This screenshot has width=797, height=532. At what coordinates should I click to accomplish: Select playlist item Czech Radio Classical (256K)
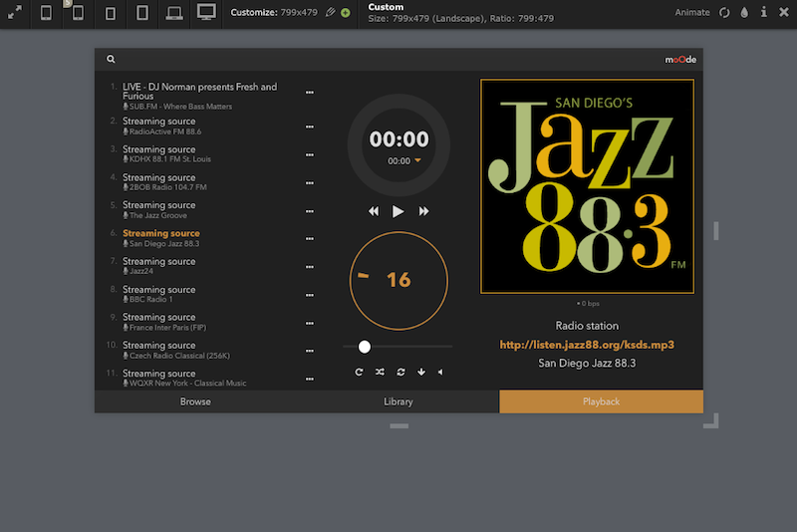[176, 350]
